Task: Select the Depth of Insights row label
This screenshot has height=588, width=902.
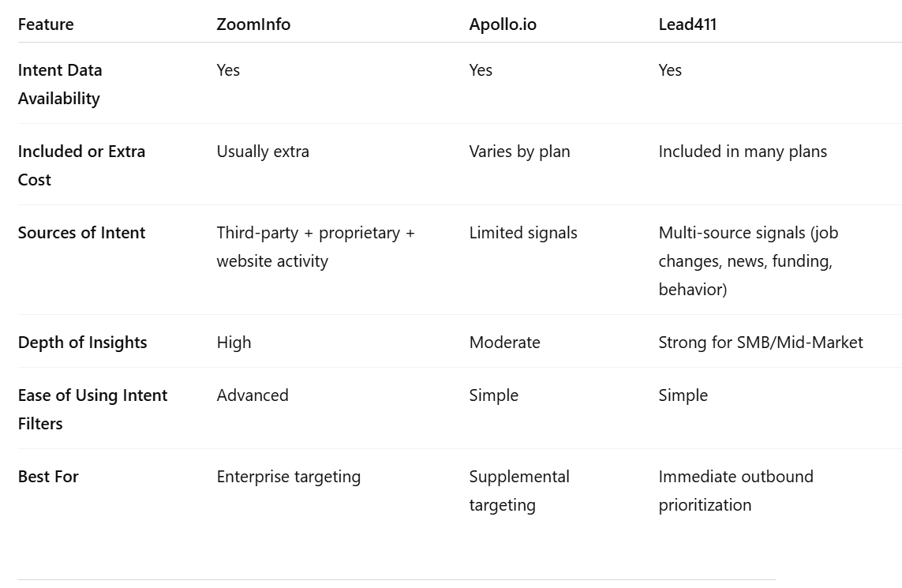Action: (x=82, y=343)
